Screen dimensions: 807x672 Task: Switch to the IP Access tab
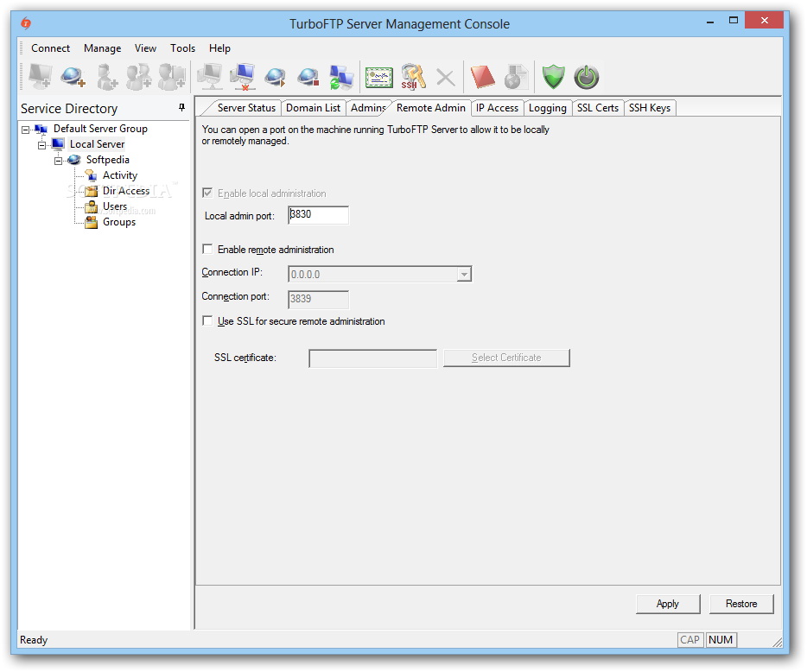tap(497, 108)
